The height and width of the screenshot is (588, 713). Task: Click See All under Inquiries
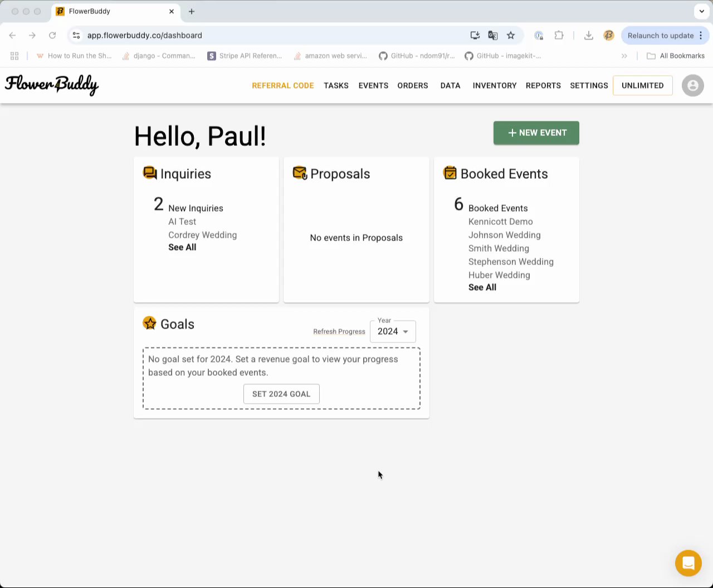tap(182, 247)
